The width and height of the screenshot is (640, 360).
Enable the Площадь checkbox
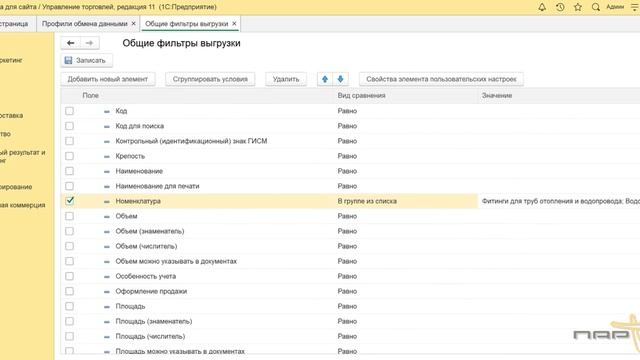pyautogui.click(x=69, y=307)
